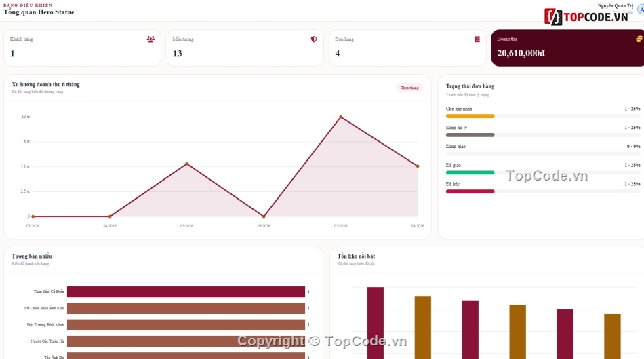
Task: Click the Thần Sấm Cổ Điển product label
Action: coord(48,292)
